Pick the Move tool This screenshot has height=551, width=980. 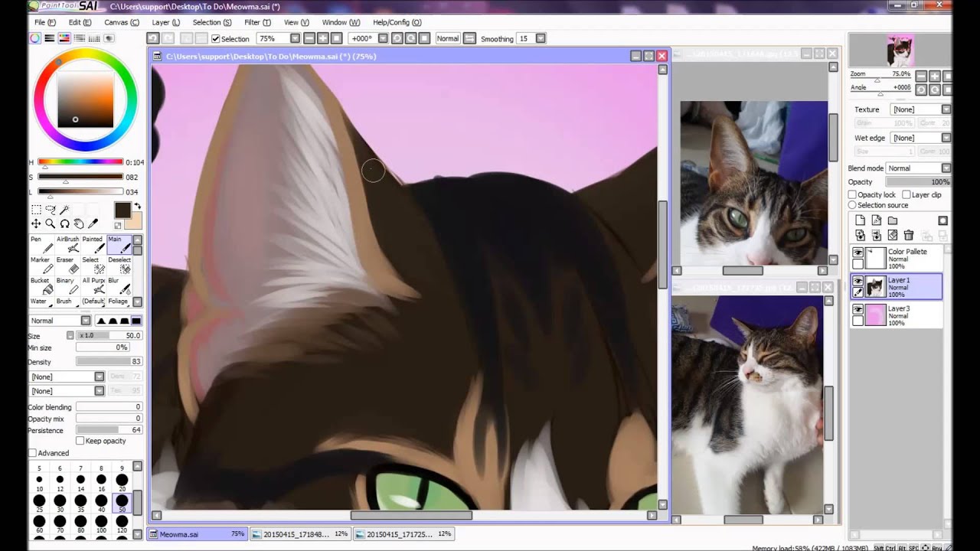[36, 223]
